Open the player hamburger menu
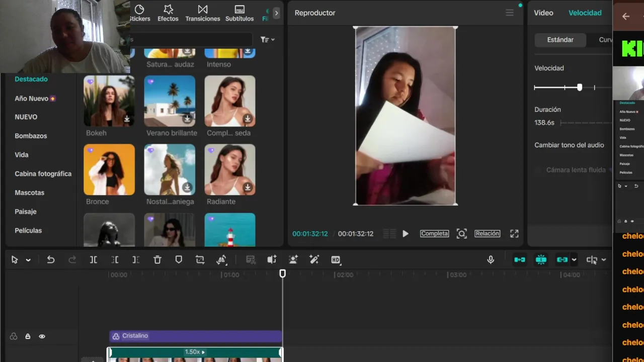Screen dimensions: 644x362 tap(510, 13)
